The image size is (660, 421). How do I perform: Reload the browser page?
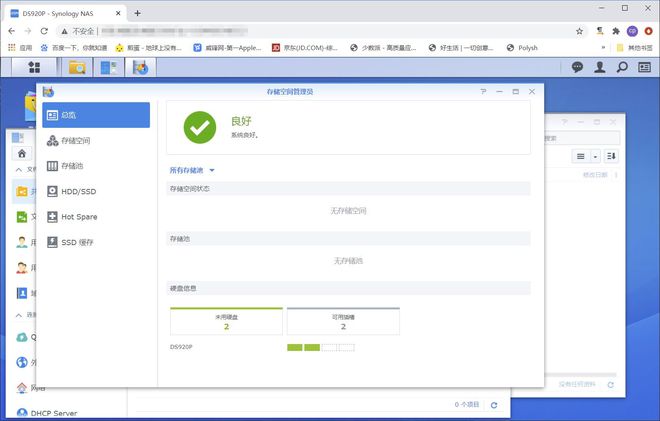tap(44, 31)
